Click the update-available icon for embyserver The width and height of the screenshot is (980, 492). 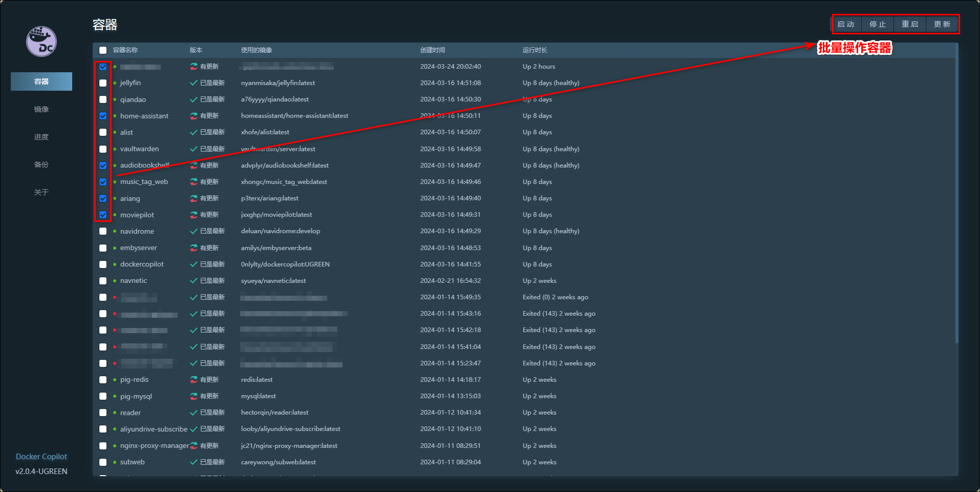click(x=194, y=248)
